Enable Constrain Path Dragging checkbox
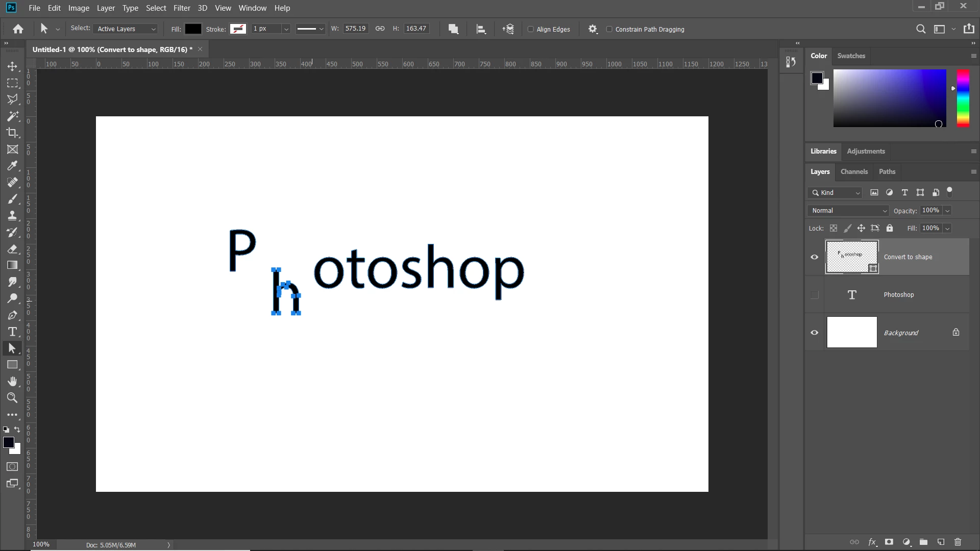This screenshot has height=551, width=980. coord(609,29)
